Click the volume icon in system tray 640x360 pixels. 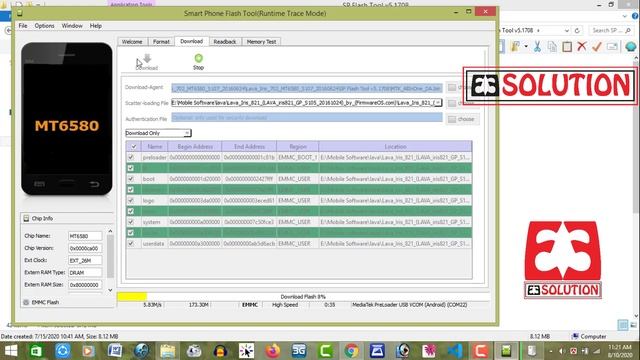(561, 351)
